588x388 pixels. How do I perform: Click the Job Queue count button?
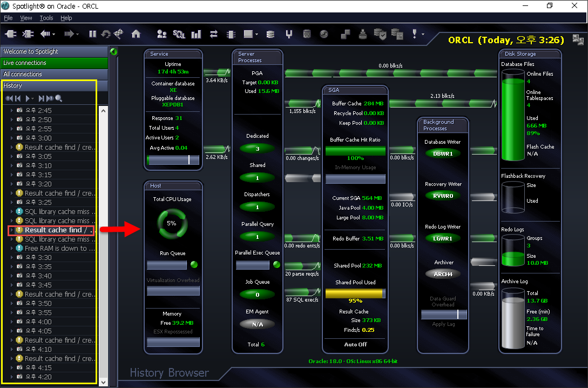[x=257, y=295]
